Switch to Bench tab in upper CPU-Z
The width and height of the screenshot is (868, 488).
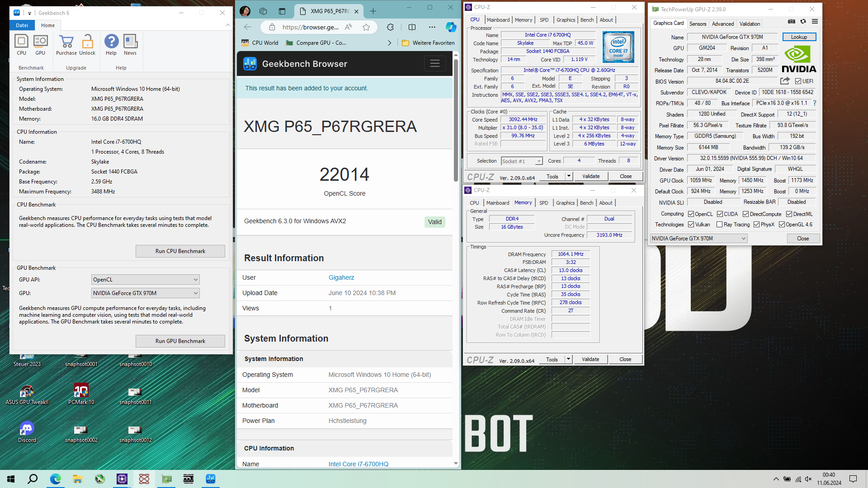[x=587, y=20]
